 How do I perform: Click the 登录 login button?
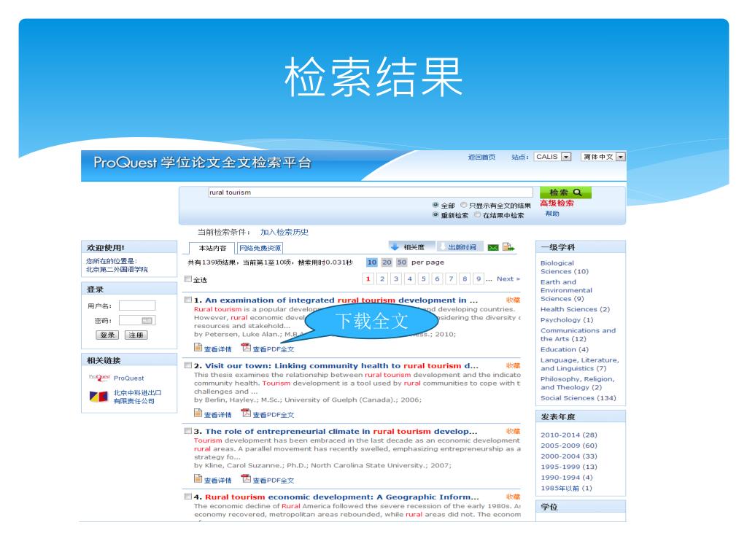pyautogui.click(x=107, y=335)
